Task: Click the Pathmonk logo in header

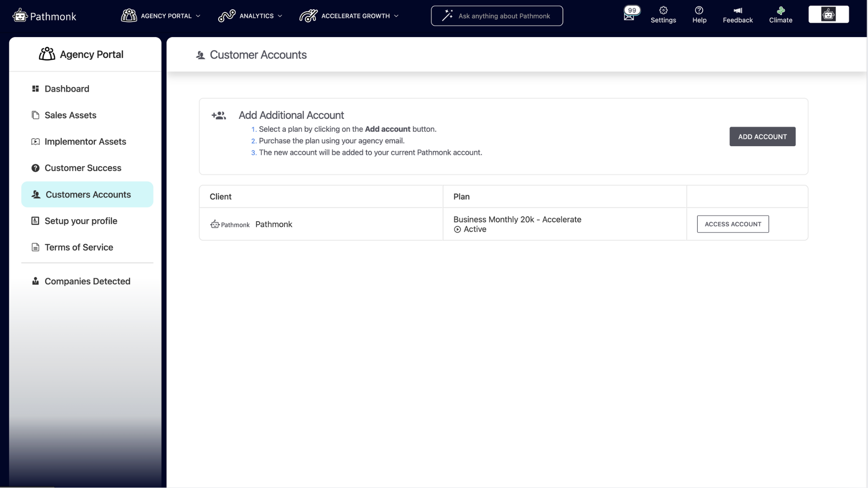Action: click(44, 16)
